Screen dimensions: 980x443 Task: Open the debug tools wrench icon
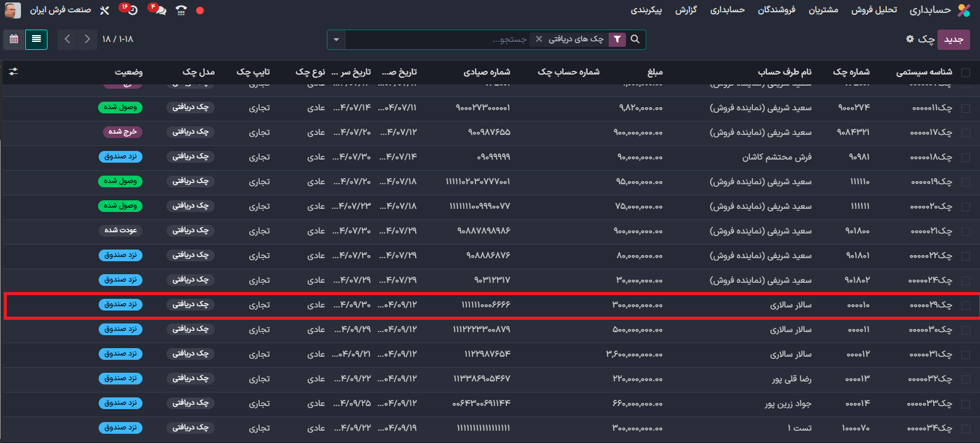tap(104, 10)
